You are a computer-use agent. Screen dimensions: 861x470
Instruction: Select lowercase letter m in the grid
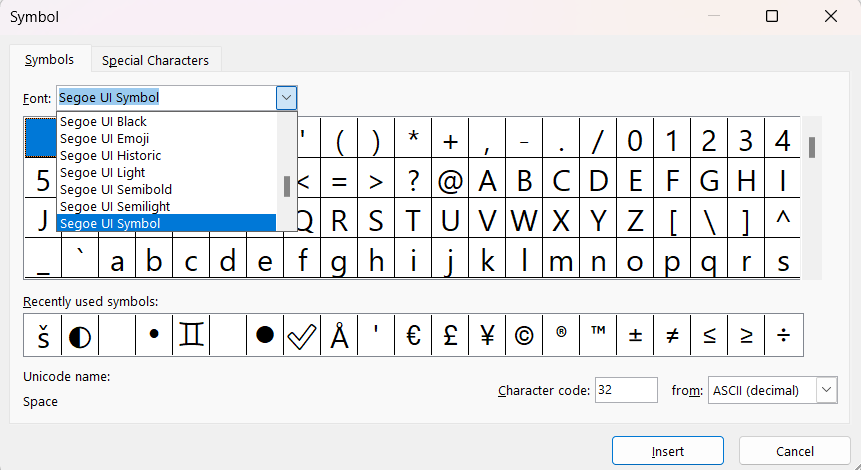(561, 258)
